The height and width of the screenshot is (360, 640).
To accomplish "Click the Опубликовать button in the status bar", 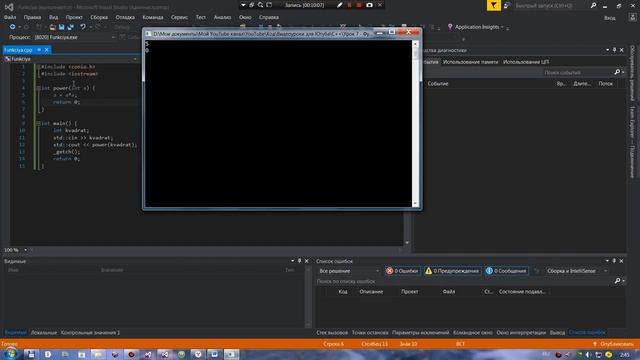I will click(x=613, y=344).
